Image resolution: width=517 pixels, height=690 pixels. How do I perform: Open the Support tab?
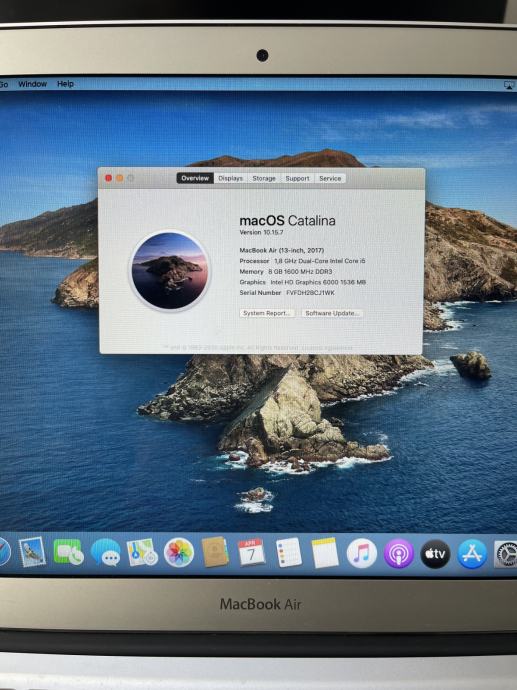(x=297, y=178)
